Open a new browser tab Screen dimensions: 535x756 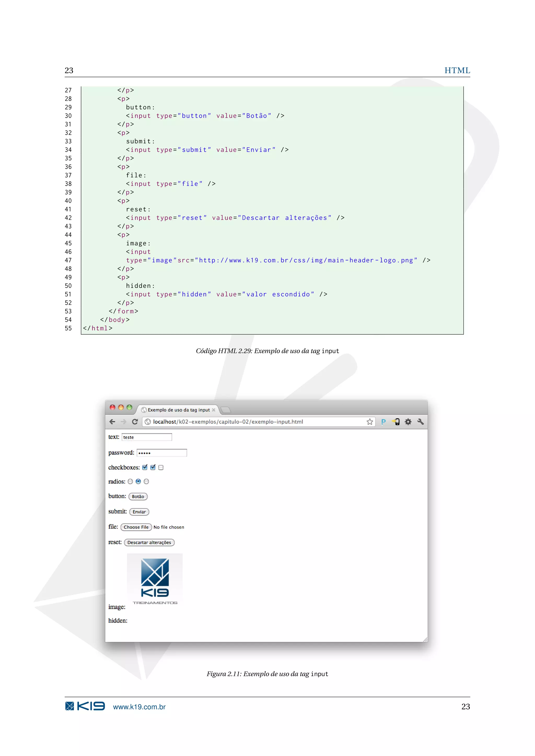click(226, 410)
